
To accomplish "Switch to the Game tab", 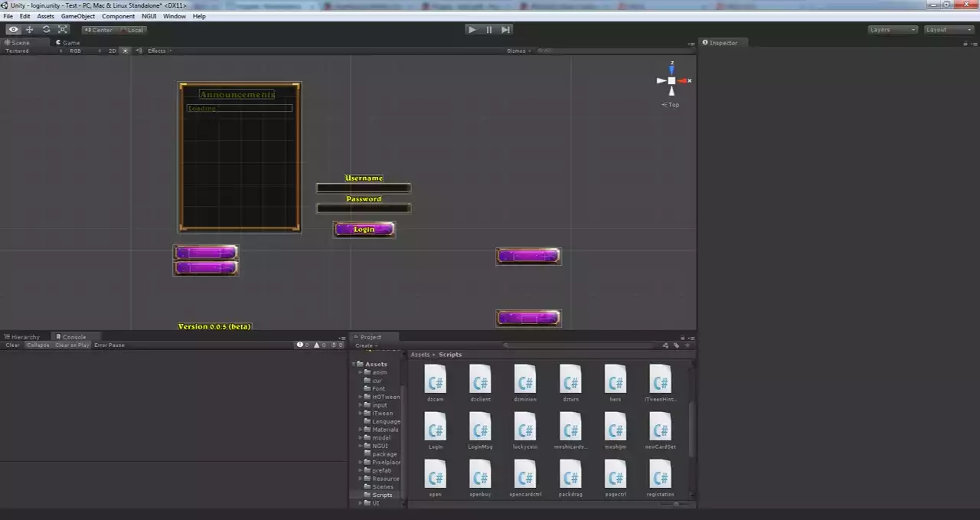I will [67, 43].
